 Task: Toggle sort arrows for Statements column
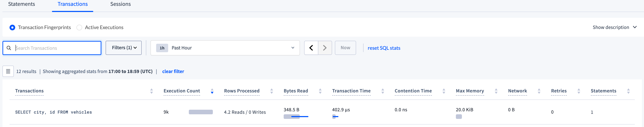pyautogui.click(x=628, y=91)
